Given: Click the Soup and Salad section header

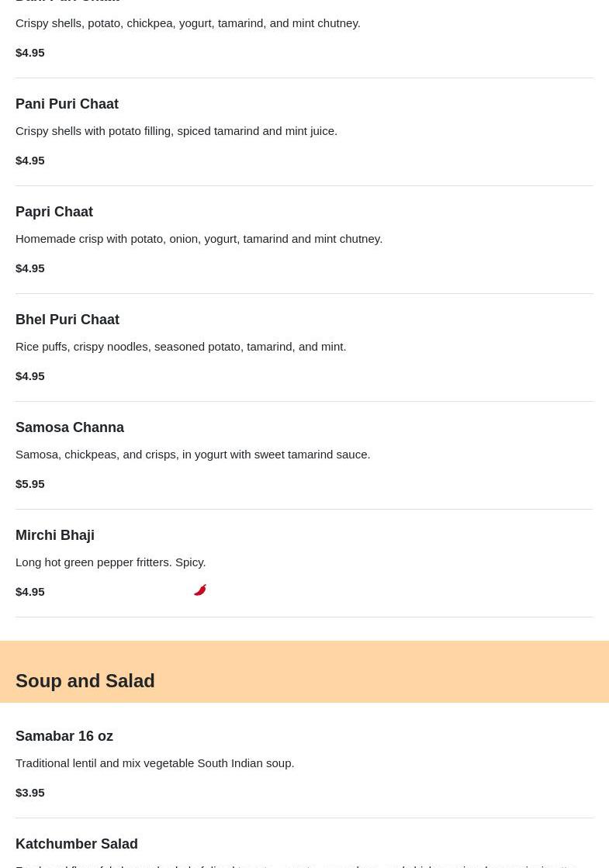Looking at the screenshot, I should pos(85,680).
